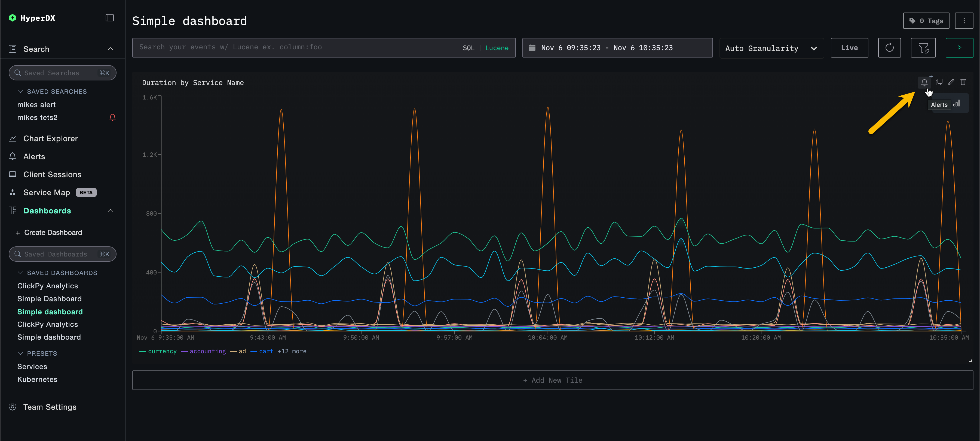Open the Auto Granularity dropdown
This screenshot has height=441, width=980.
click(771, 48)
